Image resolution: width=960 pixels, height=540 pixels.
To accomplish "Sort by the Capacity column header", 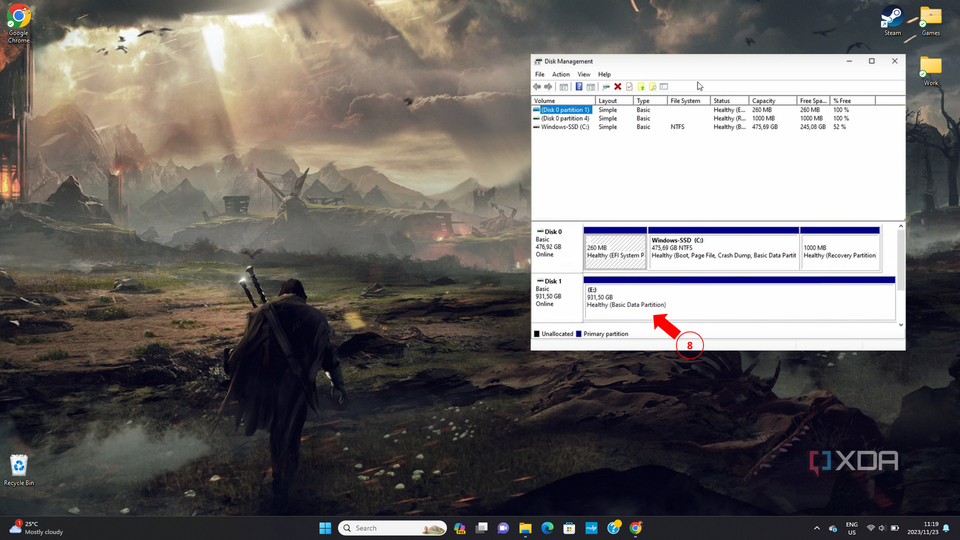I will [773, 100].
